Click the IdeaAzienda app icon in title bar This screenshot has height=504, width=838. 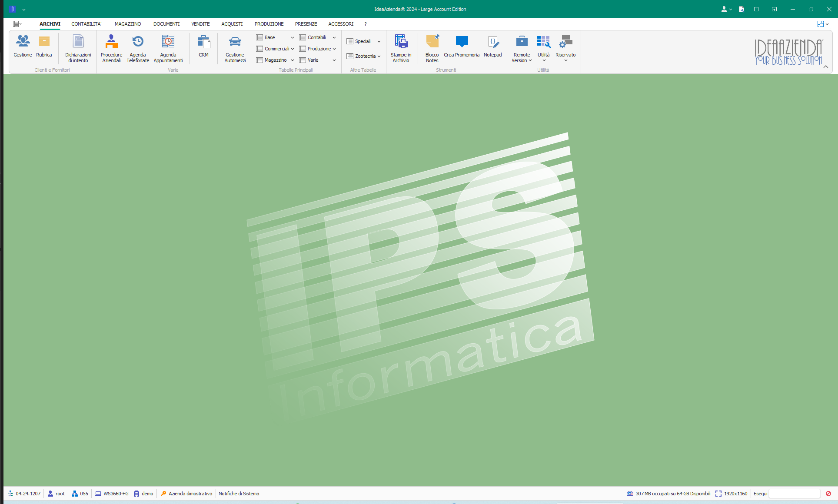click(12, 9)
